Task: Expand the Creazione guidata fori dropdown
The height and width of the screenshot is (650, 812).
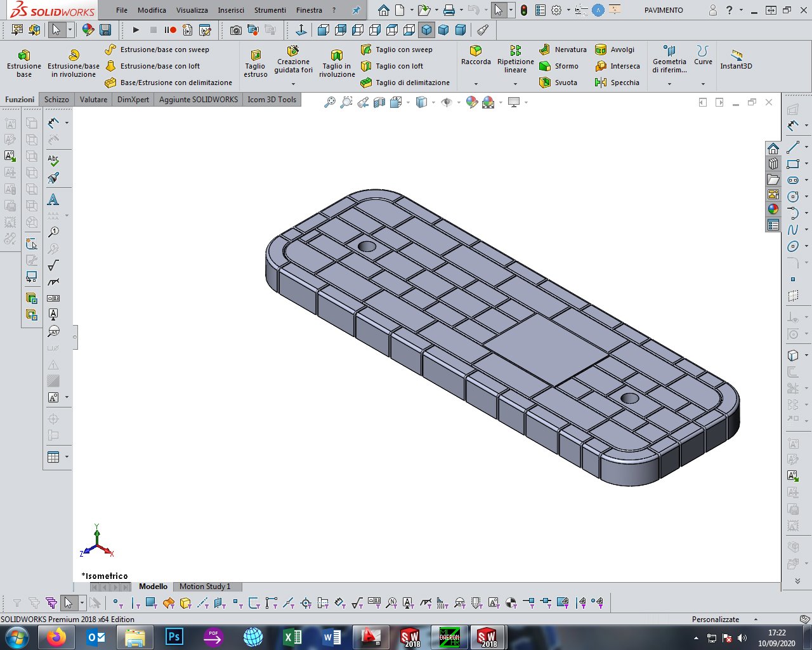Action: click(293, 84)
